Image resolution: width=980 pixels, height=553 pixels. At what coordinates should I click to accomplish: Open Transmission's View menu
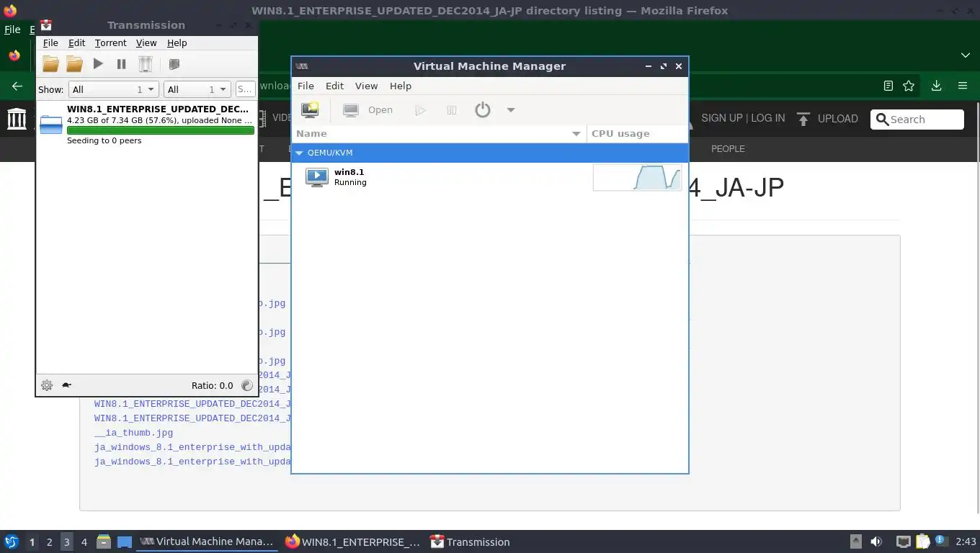[x=146, y=43]
